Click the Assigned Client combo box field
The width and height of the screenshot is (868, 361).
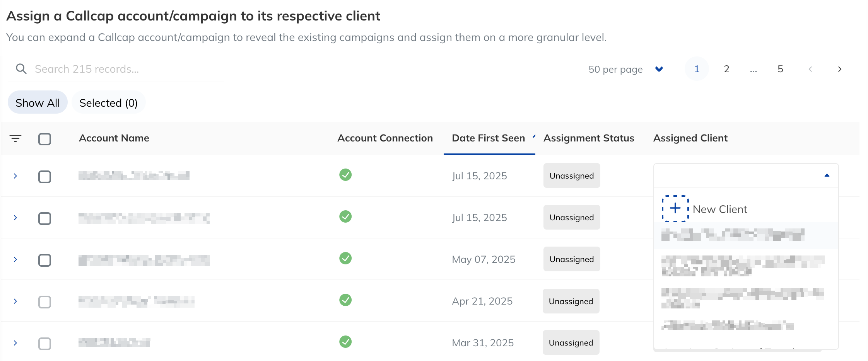coord(746,175)
